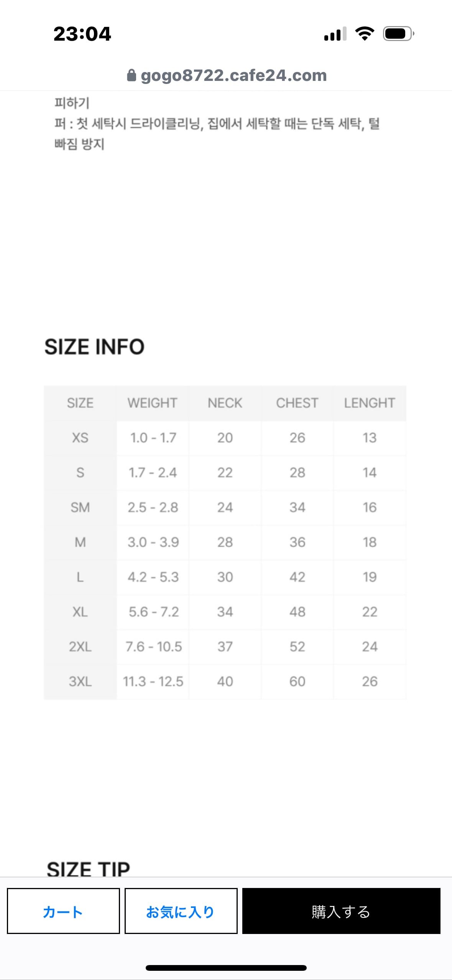This screenshot has height=980, width=452.
Task: Tap the battery indicator icon
Action: coord(398,34)
